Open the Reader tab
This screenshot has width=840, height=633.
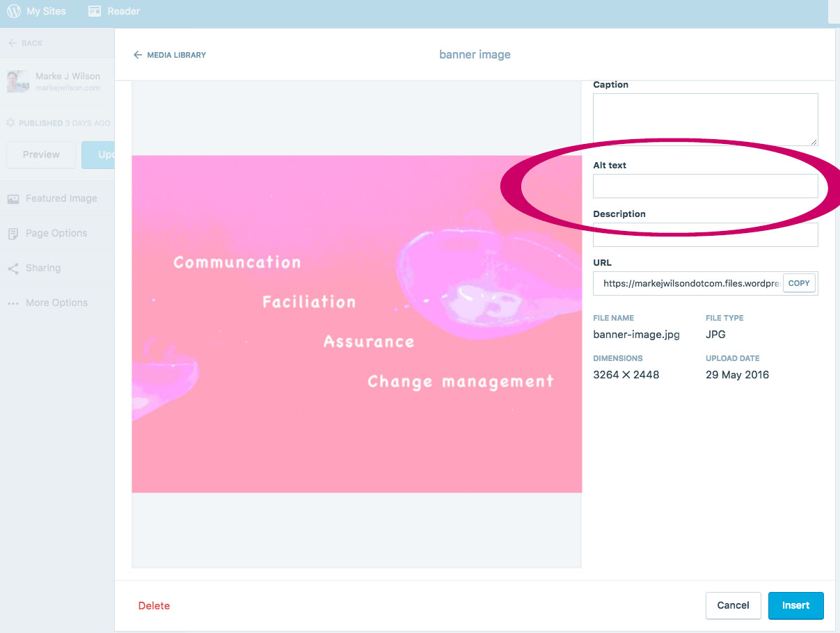[x=123, y=11]
